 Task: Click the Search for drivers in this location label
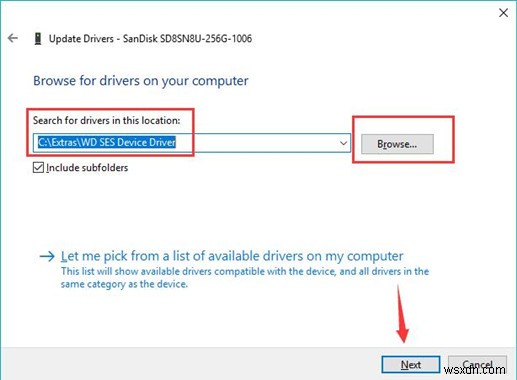[x=106, y=120]
